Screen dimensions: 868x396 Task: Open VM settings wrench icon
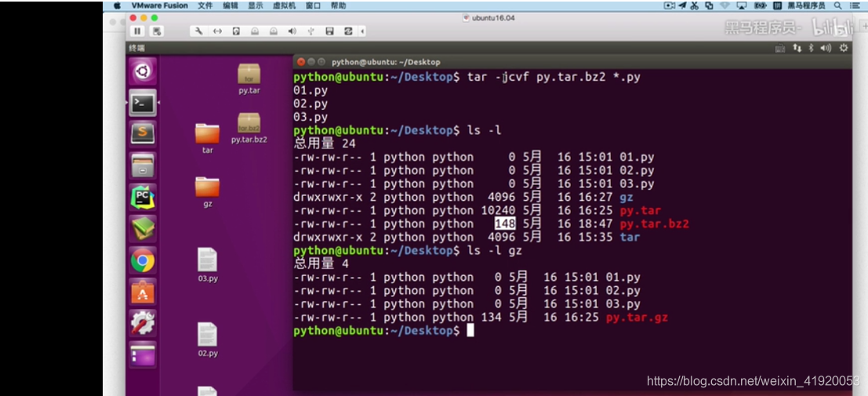(198, 31)
